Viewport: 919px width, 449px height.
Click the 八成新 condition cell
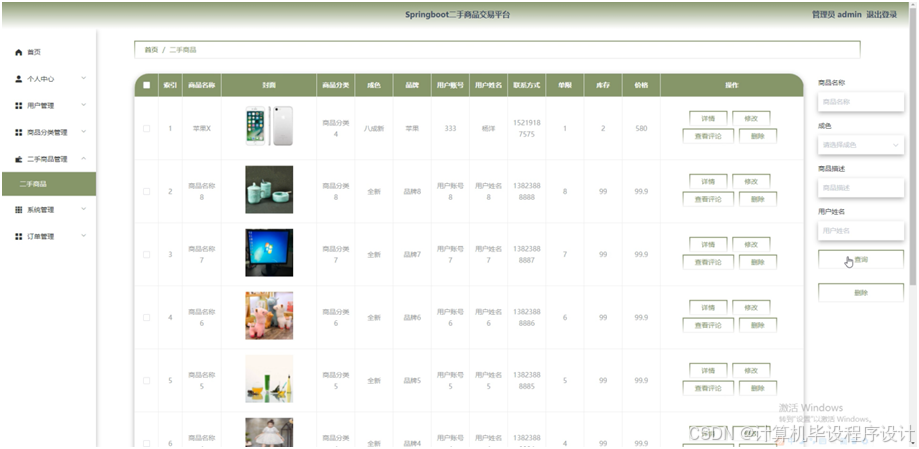pos(374,128)
